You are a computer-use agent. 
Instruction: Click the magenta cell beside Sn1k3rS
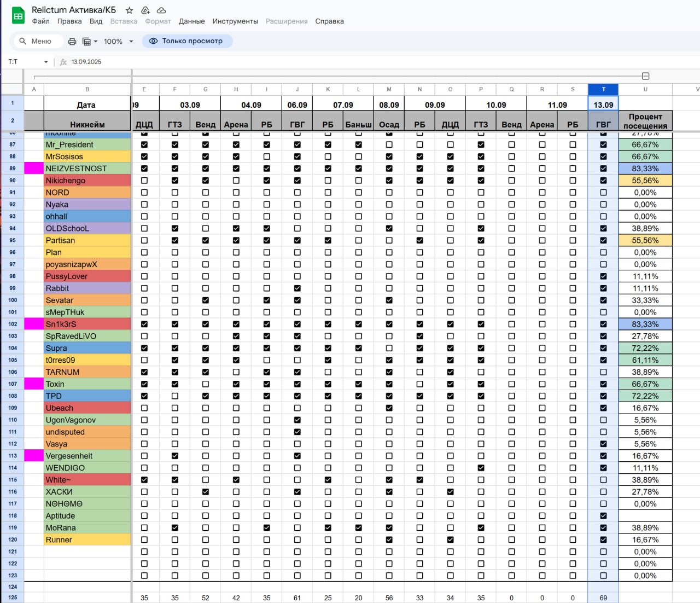click(x=34, y=324)
